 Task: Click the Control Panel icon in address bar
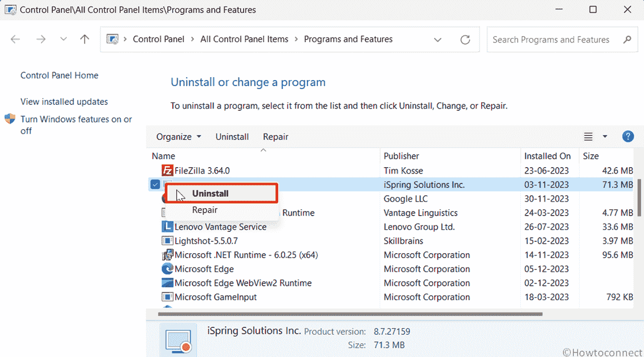113,40
